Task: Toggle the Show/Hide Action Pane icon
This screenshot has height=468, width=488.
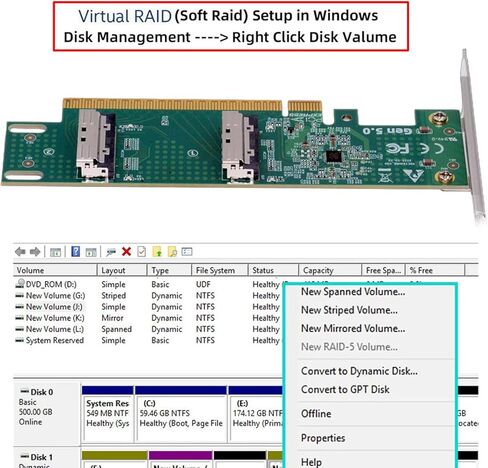Action: [x=91, y=252]
